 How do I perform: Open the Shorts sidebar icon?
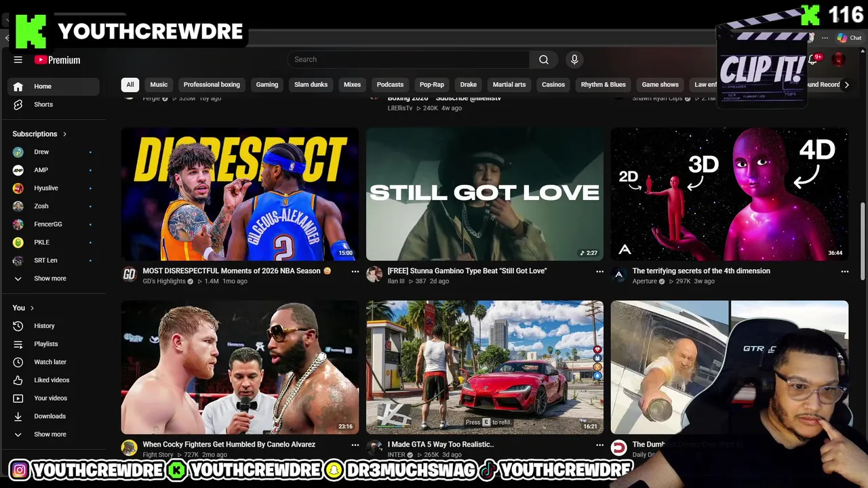[18, 104]
